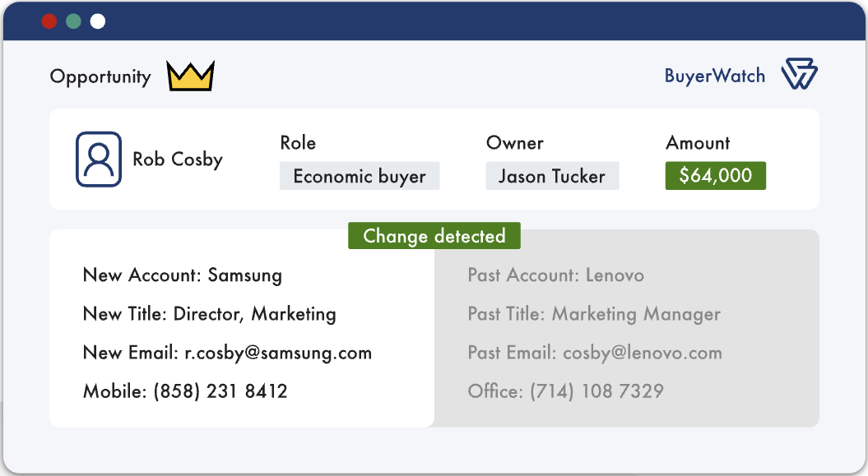Click the green window dot
868x476 pixels.
pos(73,21)
